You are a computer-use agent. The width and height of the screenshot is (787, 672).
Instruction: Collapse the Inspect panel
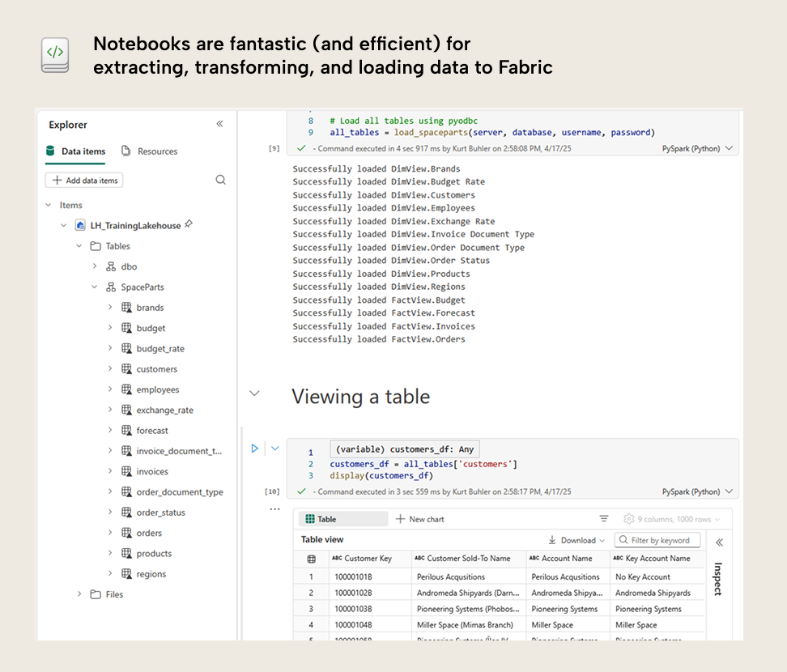click(720, 542)
